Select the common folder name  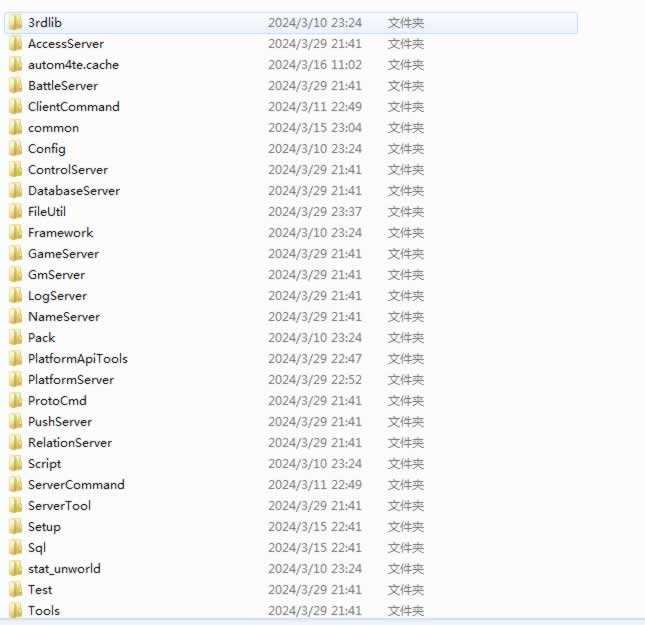53,128
